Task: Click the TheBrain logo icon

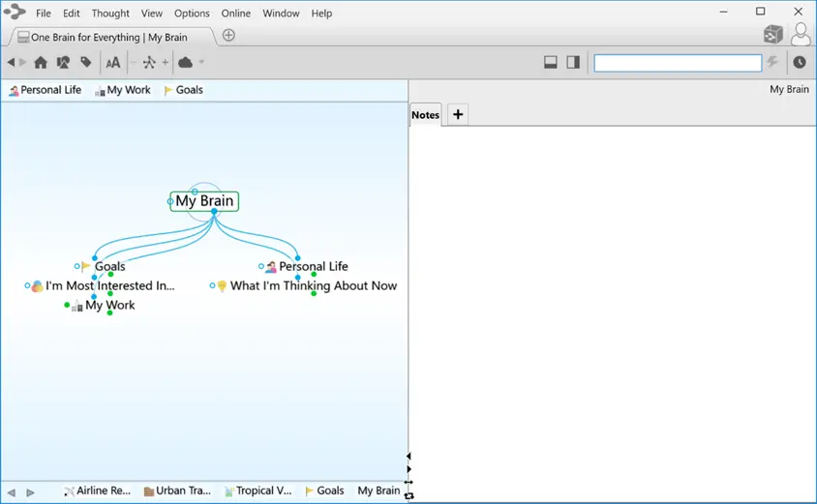Action: (15, 12)
